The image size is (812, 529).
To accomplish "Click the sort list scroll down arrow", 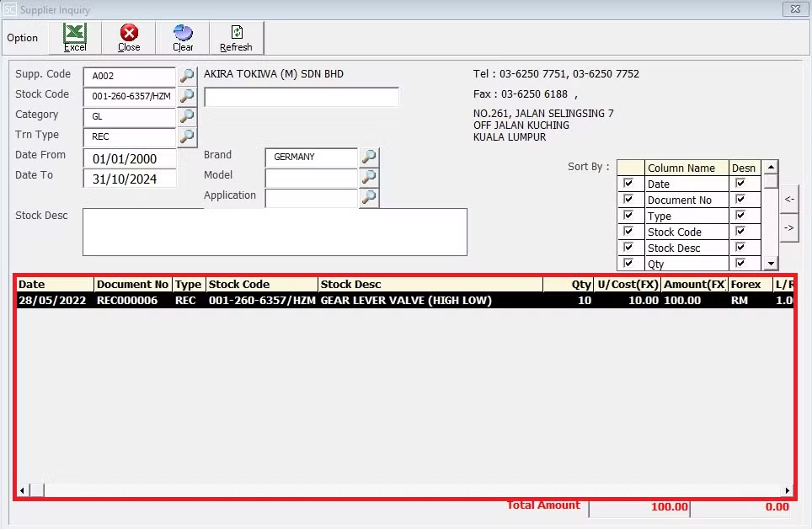I will pos(771,263).
